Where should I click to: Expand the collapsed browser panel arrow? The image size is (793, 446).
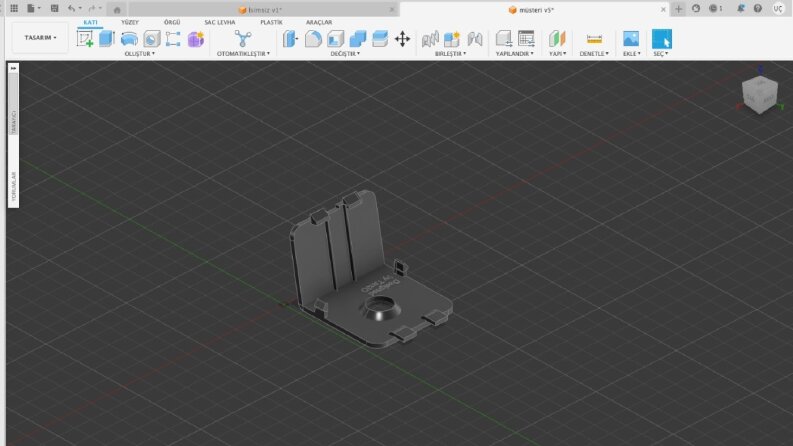(13, 68)
